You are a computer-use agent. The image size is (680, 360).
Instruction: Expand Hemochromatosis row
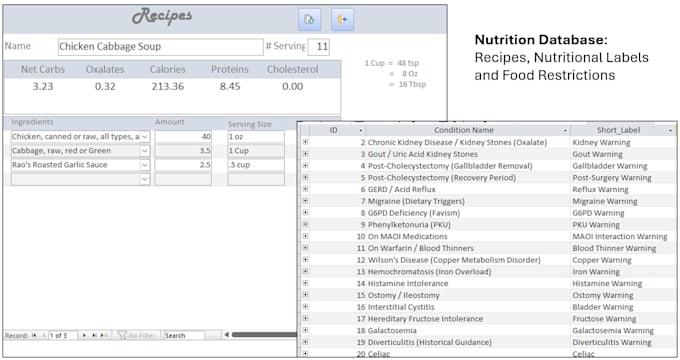point(305,271)
